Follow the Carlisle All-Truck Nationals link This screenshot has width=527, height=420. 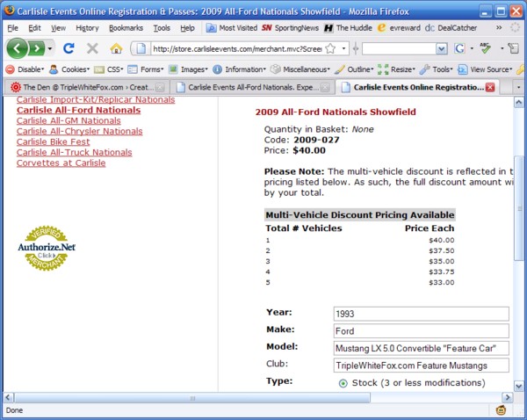pos(75,152)
